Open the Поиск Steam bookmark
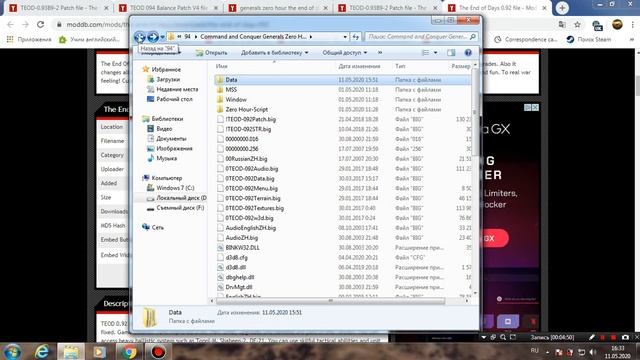The height and width of the screenshot is (360, 640). pos(589,40)
